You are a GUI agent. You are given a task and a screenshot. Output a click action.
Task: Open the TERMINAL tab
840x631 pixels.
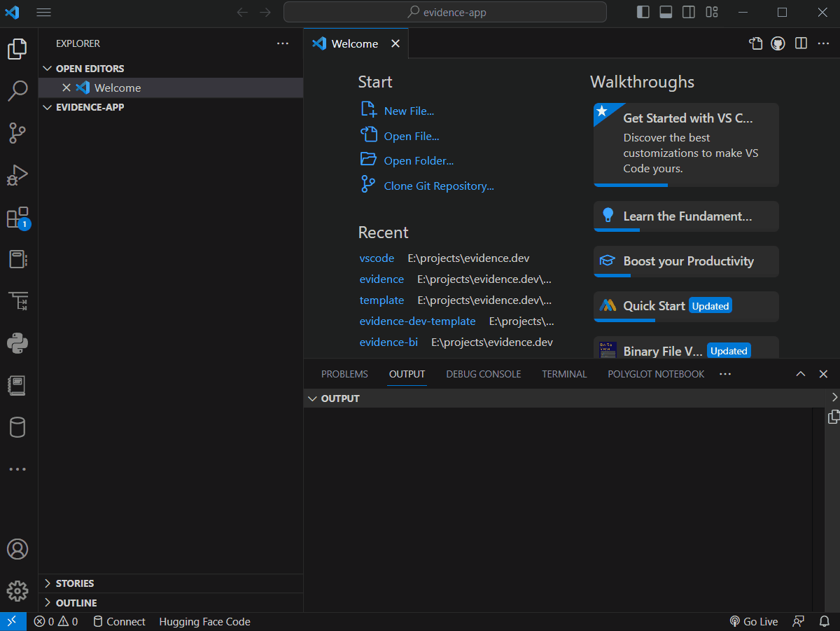point(564,374)
